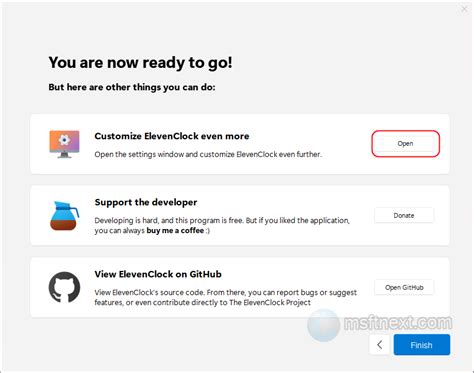Click the 'View ElevenClock on GitHub' heading
Viewport: 474px width, 373px height.
[x=158, y=274]
